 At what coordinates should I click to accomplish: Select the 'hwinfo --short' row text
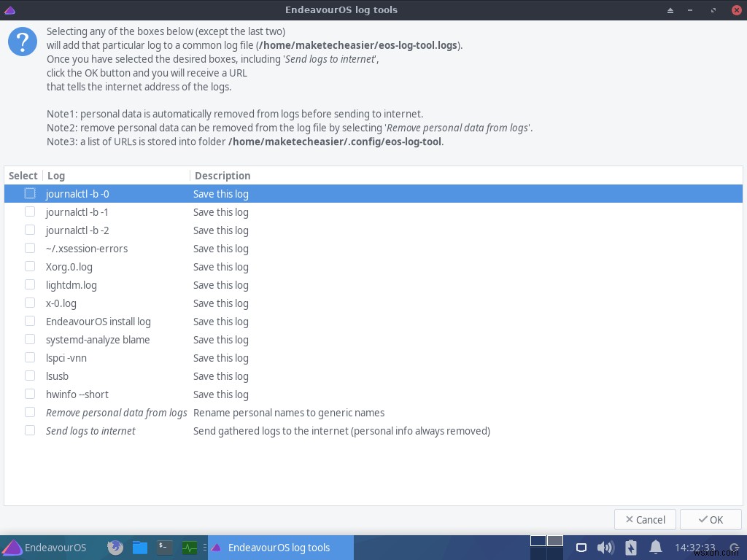[x=77, y=394]
